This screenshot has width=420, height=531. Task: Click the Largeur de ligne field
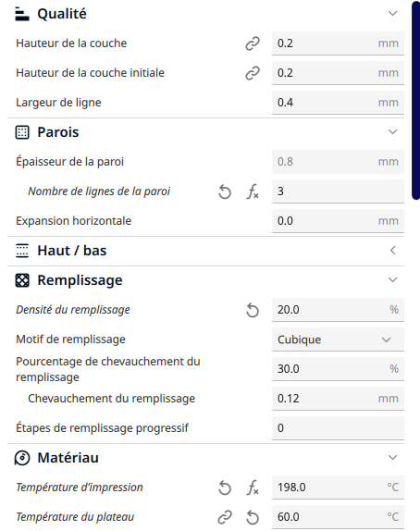[x=338, y=103]
